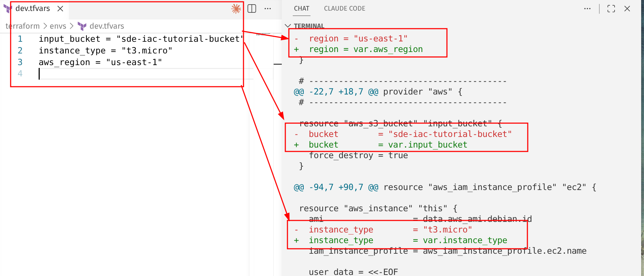This screenshot has height=276, width=644.
Task: Click the removed region = "us-east-1" diff line
Action: tap(351, 39)
